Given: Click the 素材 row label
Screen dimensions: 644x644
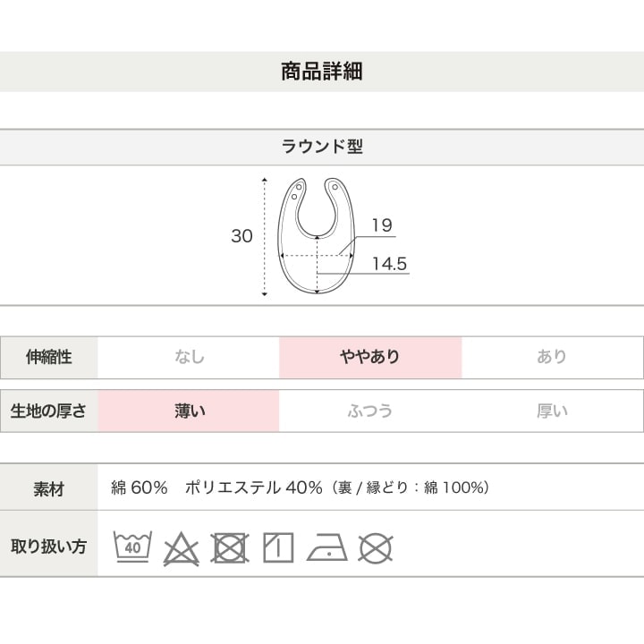Looking at the screenshot, I should 49,488.
